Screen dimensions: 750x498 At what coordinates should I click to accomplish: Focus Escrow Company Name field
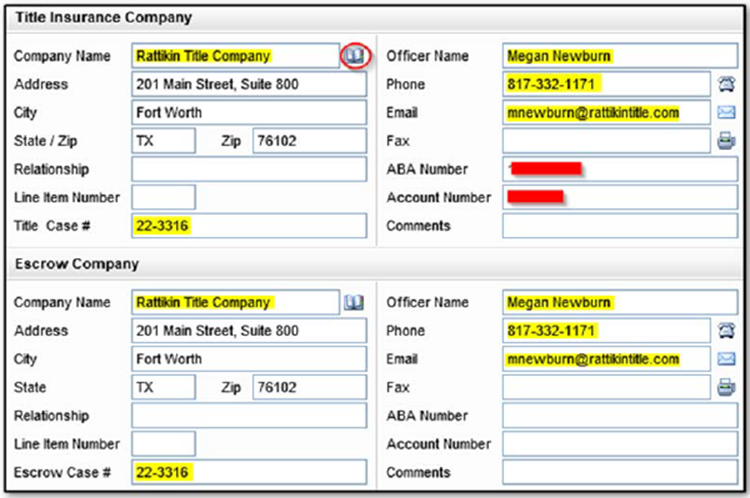pos(235,302)
